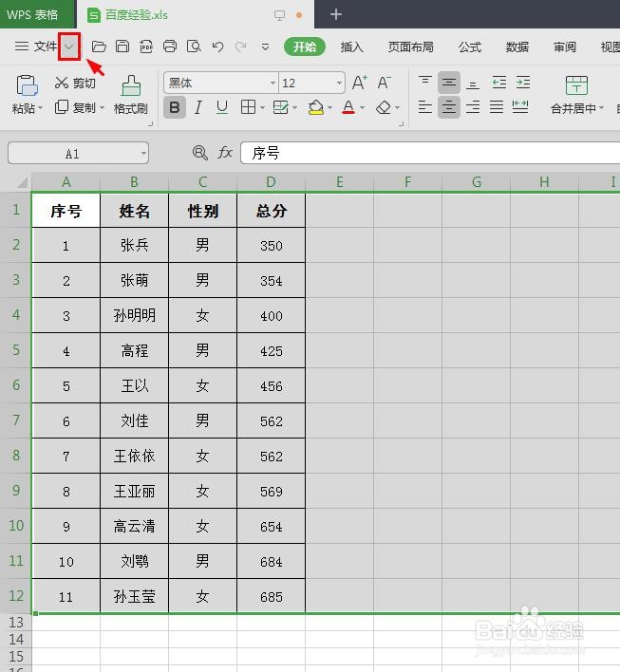Click the Print icon

[x=170, y=47]
